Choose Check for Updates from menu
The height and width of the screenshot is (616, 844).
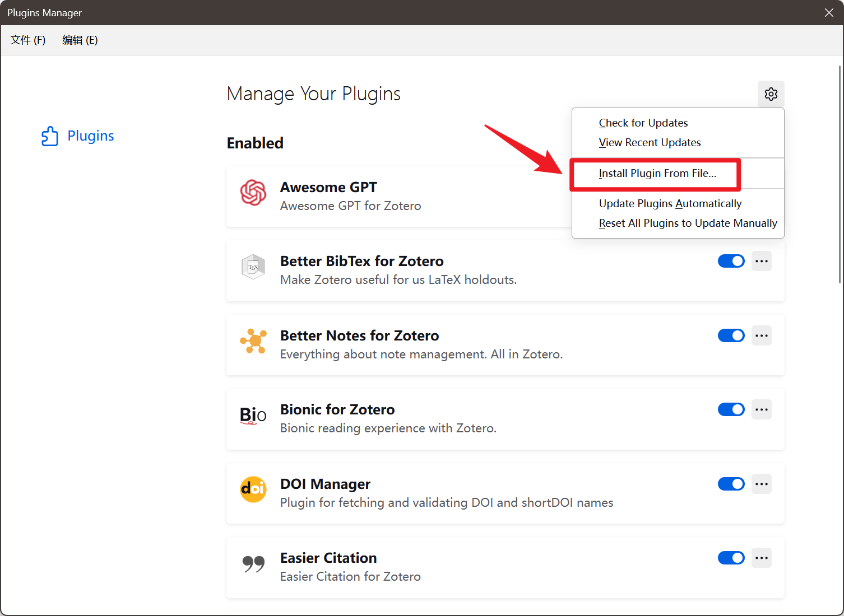643,123
